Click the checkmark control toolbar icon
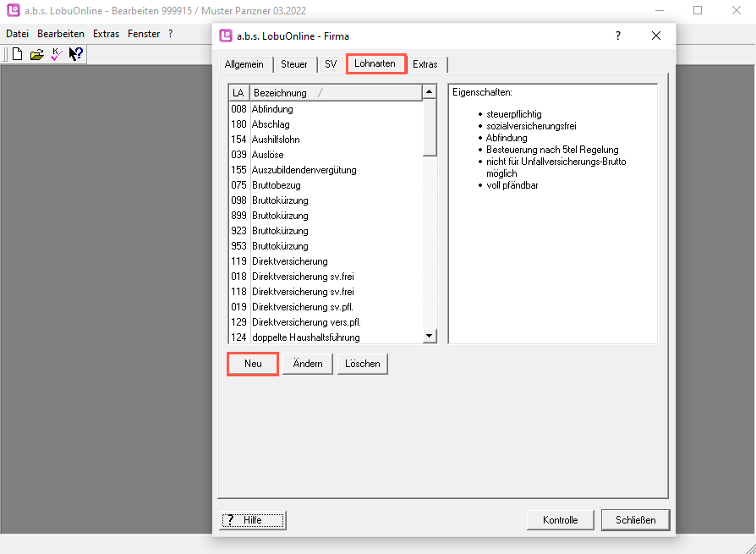This screenshot has width=756, height=554. click(x=56, y=55)
